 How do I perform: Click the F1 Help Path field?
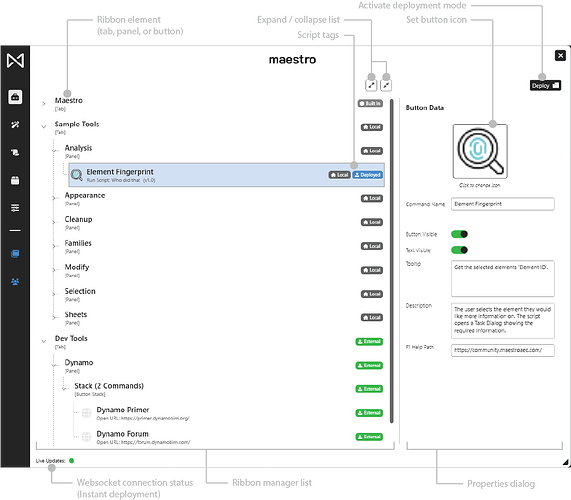(x=503, y=350)
